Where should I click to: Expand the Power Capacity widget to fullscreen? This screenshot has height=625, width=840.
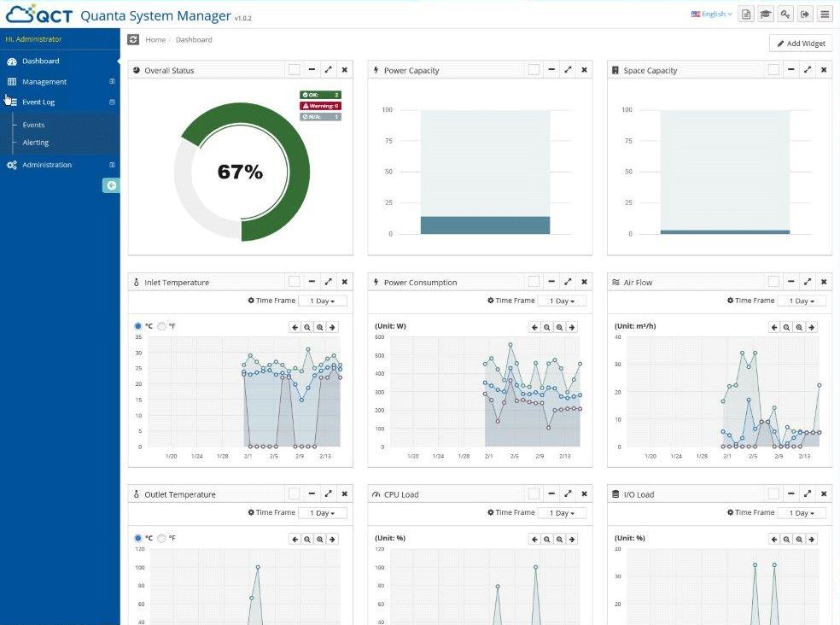click(x=568, y=70)
